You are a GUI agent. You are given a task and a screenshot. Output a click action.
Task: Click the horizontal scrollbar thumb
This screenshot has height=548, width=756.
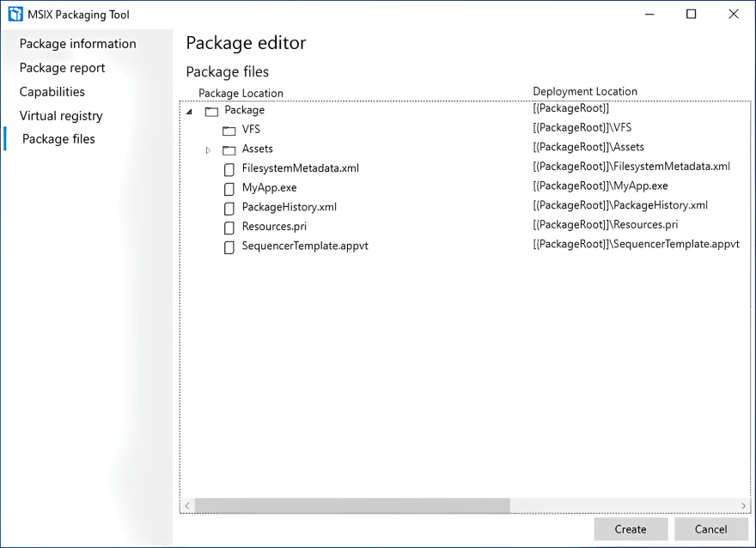click(352, 506)
